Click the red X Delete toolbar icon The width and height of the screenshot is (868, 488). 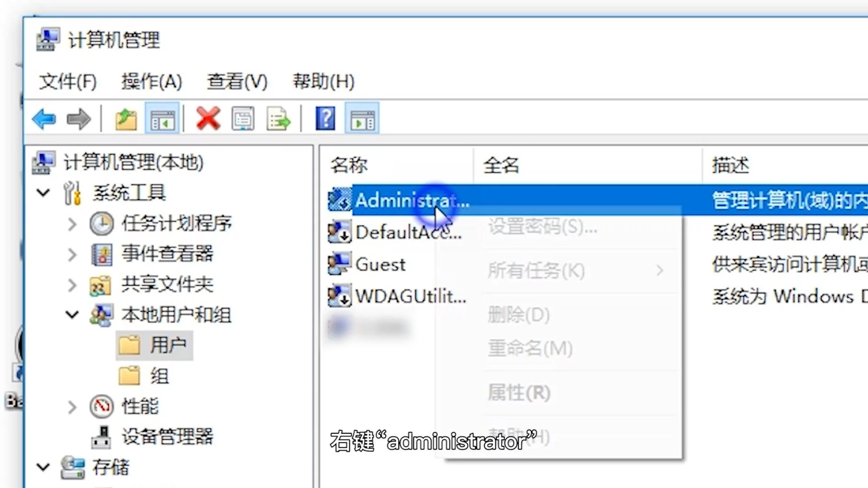(x=208, y=119)
